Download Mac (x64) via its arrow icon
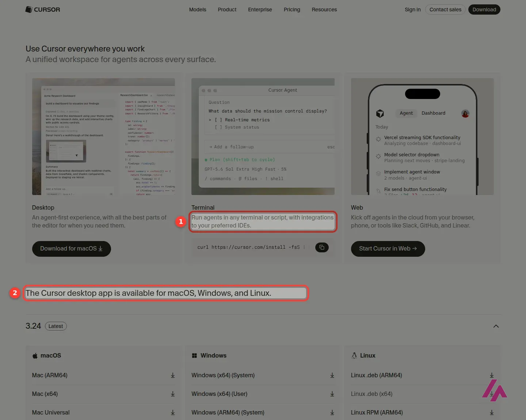 coord(173,394)
